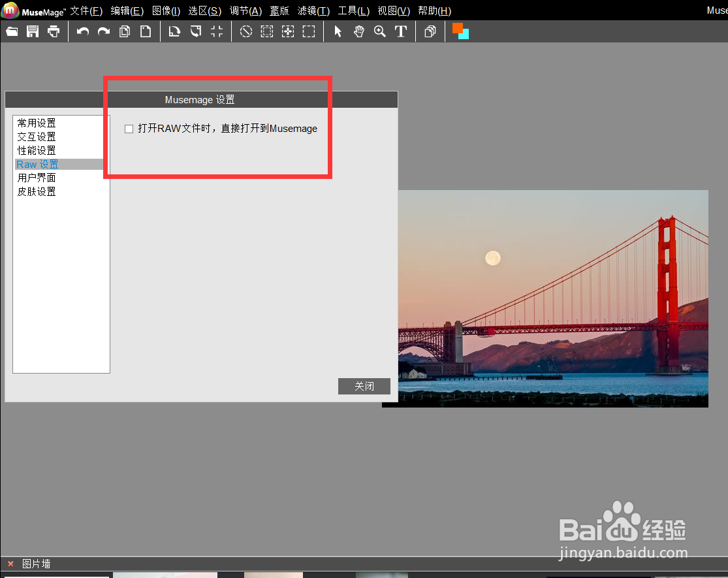Screen dimensions: 728x578
Task: Select 交互设置 in settings list
Action: (x=37, y=136)
